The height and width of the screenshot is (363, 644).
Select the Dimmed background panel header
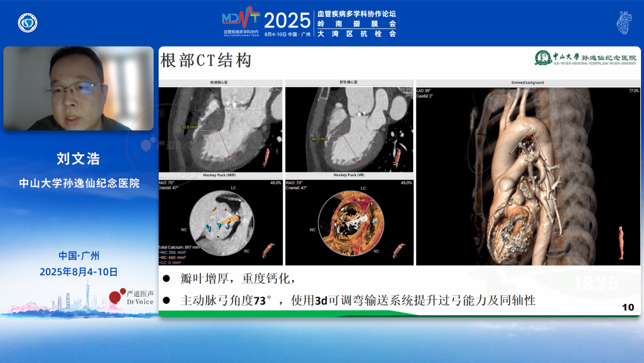527,82
